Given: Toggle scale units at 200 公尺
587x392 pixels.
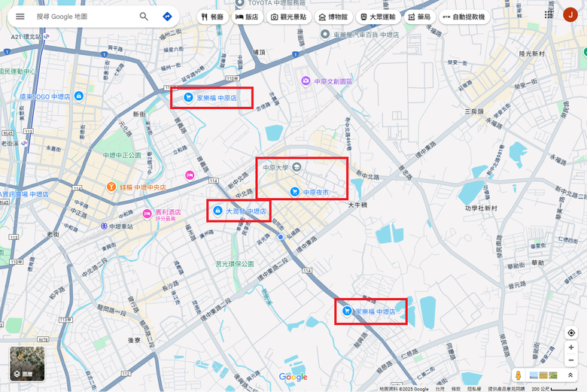Looking at the screenshot, I should (554, 389).
